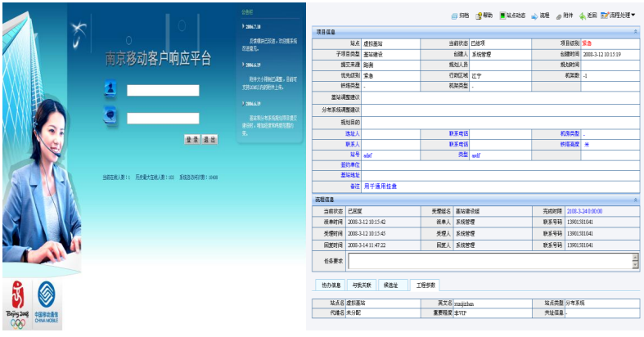Image resolution: width=644 pixels, height=337 pixels.
Task: Click the Beijing 2008 Olympic logo
Action: 17,304
